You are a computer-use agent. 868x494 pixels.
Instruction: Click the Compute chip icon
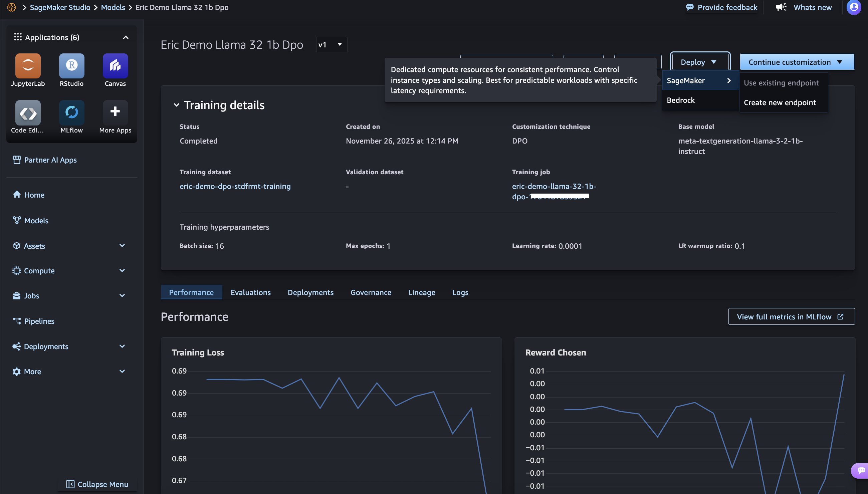(17, 271)
